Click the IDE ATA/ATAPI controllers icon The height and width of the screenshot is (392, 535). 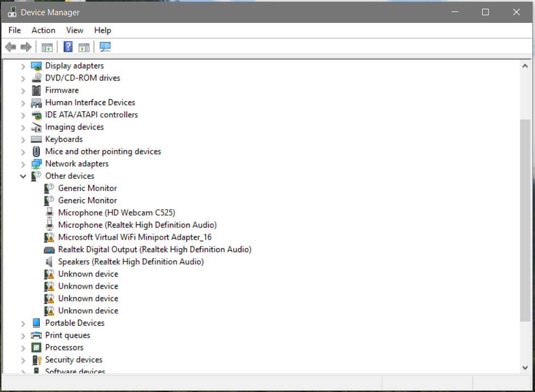pos(36,115)
